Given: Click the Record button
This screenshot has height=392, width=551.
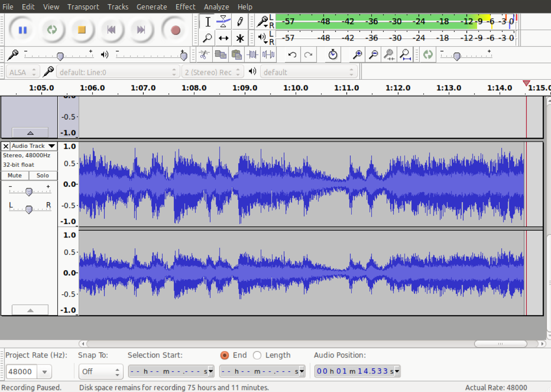Looking at the screenshot, I should (174, 30).
